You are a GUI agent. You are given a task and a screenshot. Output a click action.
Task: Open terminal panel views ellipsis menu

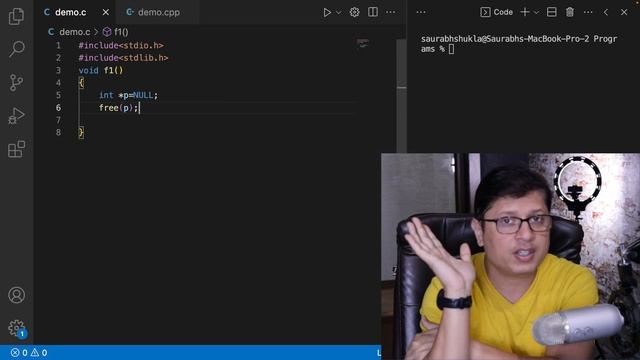point(421,12)
